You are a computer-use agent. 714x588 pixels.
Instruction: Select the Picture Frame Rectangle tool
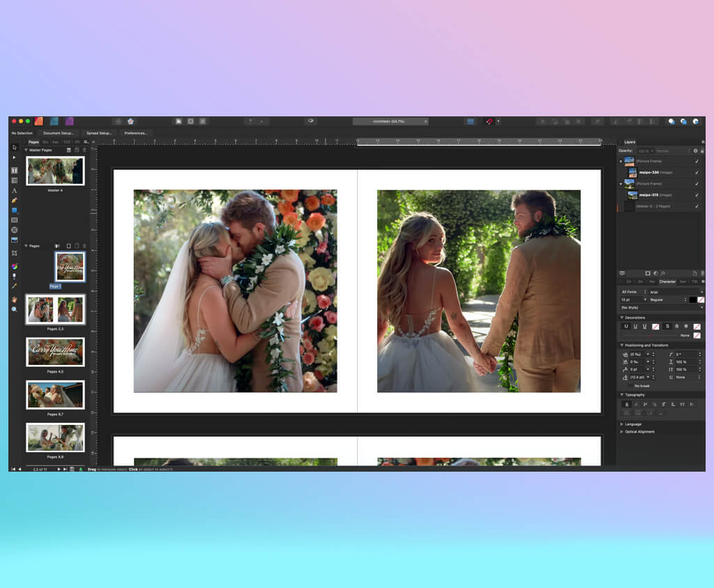pyautogui.click(x=14, y=220)
